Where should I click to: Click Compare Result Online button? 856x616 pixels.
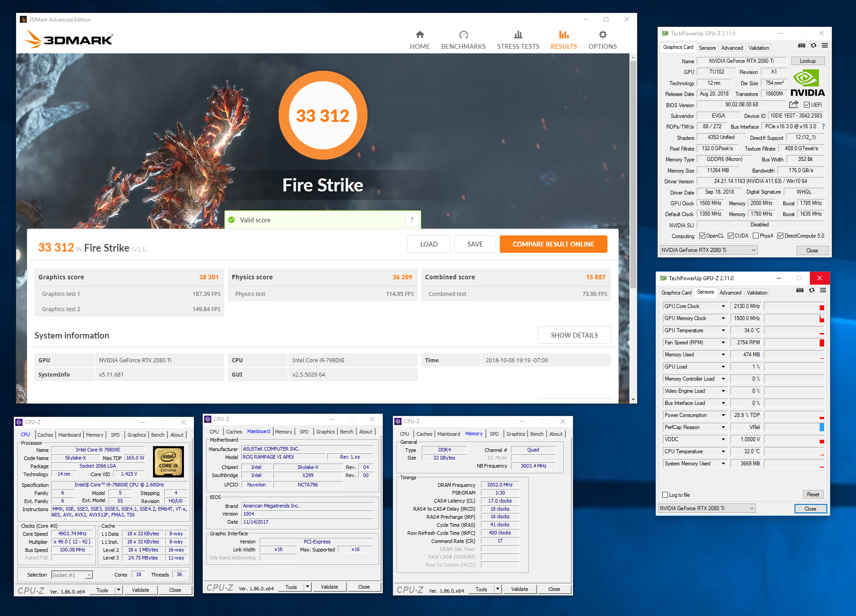coord(553,244)
